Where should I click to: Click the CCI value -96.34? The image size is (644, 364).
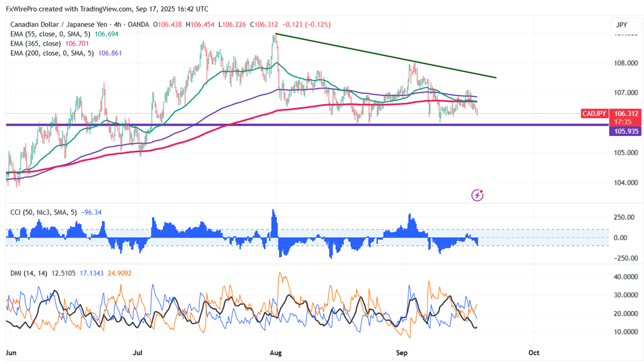click(x=91, y=212)
